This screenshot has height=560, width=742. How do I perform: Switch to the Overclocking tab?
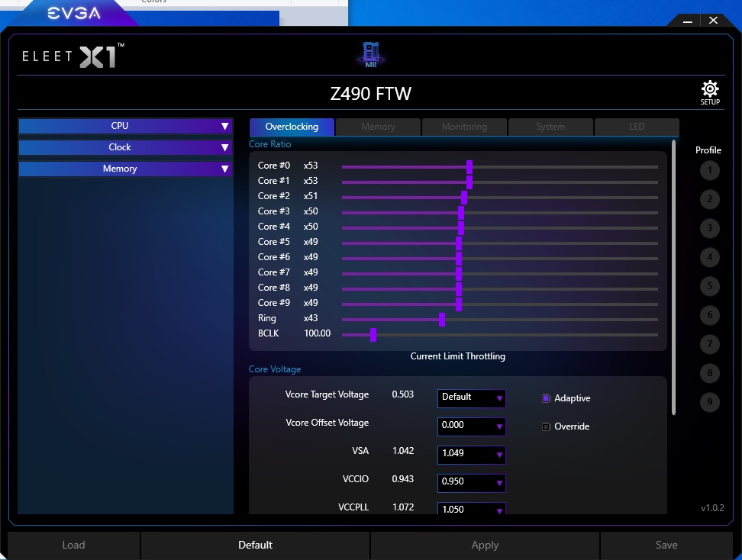292,127
